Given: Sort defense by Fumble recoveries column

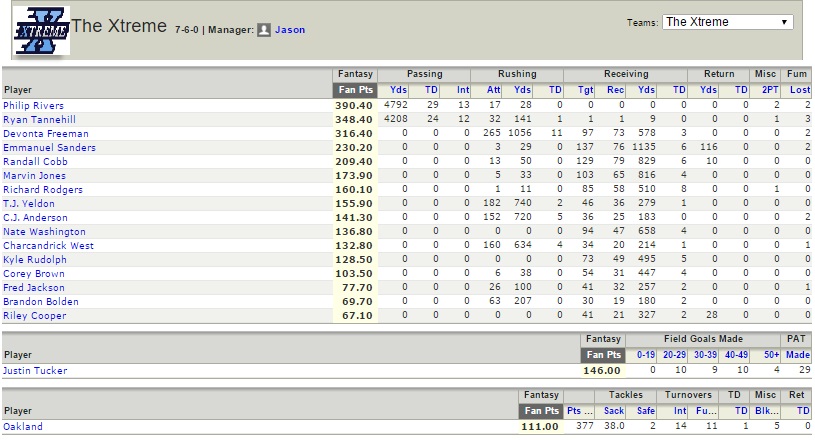Looking at the screenshot, I should pyautogui.click(x=706, y=411).
